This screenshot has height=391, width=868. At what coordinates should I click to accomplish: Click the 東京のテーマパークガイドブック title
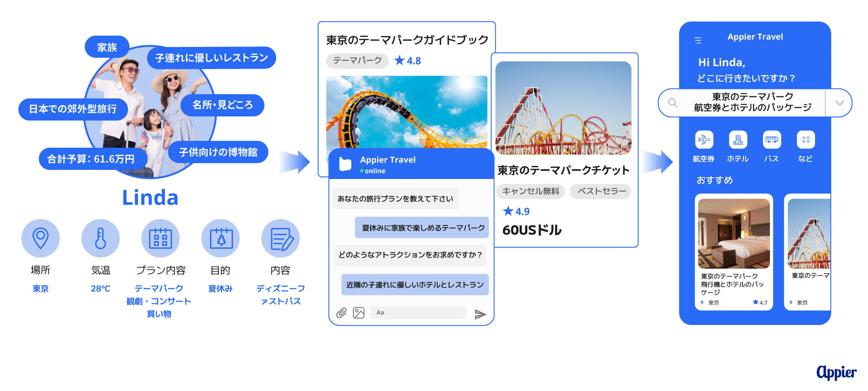click(x=408, y=40)
